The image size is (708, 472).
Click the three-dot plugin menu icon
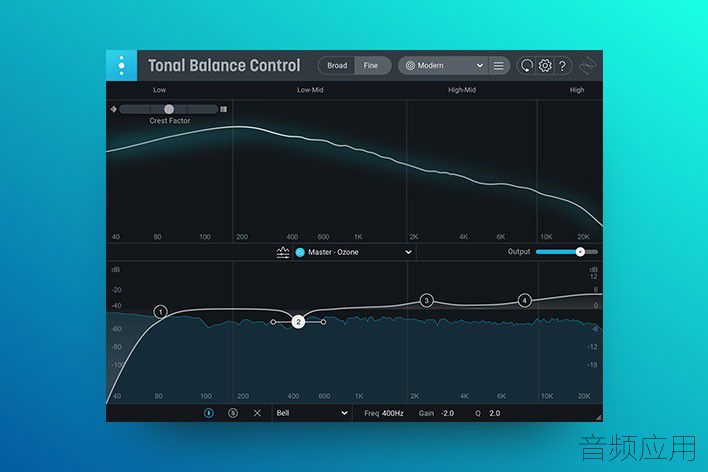pos(121,65)
